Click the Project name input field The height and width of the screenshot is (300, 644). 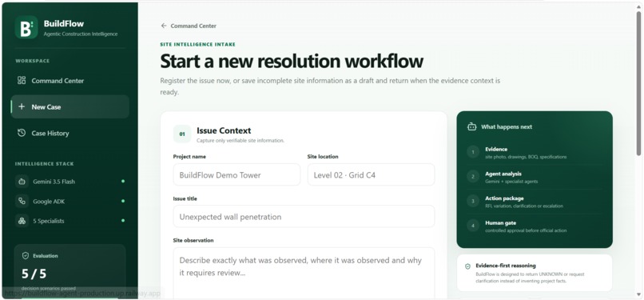tap(237, 174)
